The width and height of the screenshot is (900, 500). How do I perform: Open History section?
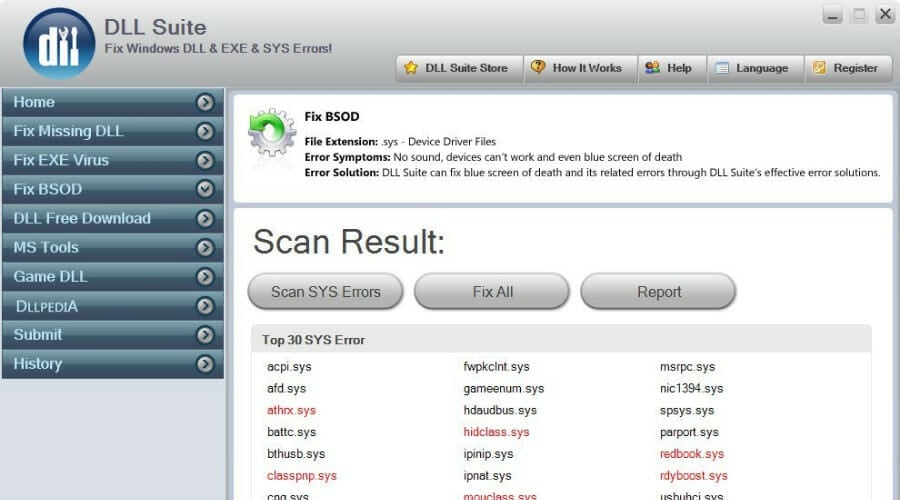coord(113,364)
